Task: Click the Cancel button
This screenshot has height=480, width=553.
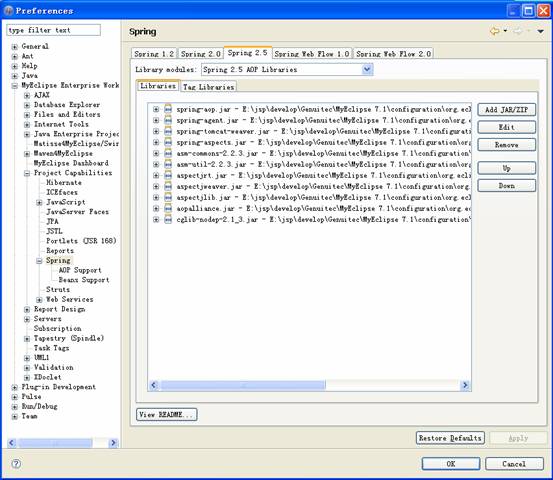Action: point(514,464)
